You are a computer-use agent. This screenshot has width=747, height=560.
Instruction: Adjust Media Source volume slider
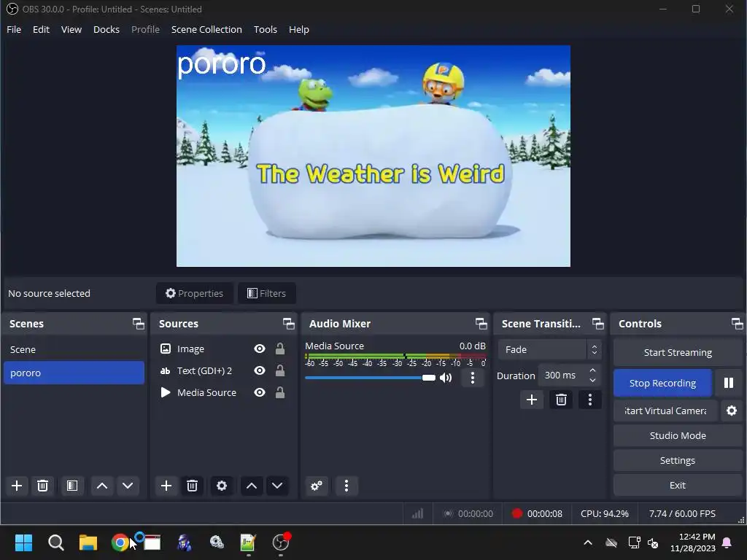tap(370, 378)
